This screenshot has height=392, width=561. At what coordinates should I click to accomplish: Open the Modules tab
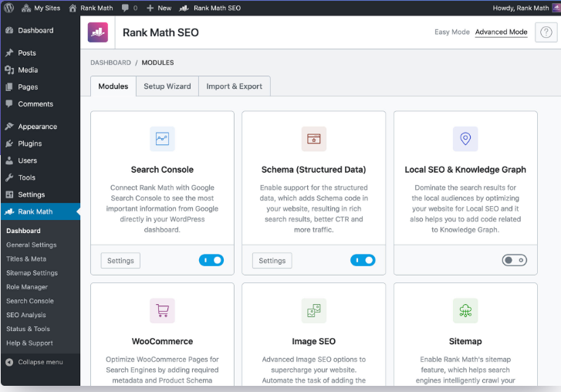pos(113,86)
